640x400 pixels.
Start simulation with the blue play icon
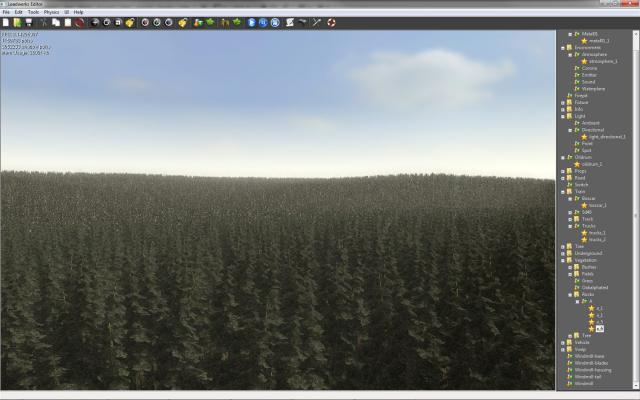(x=251, y=22)
